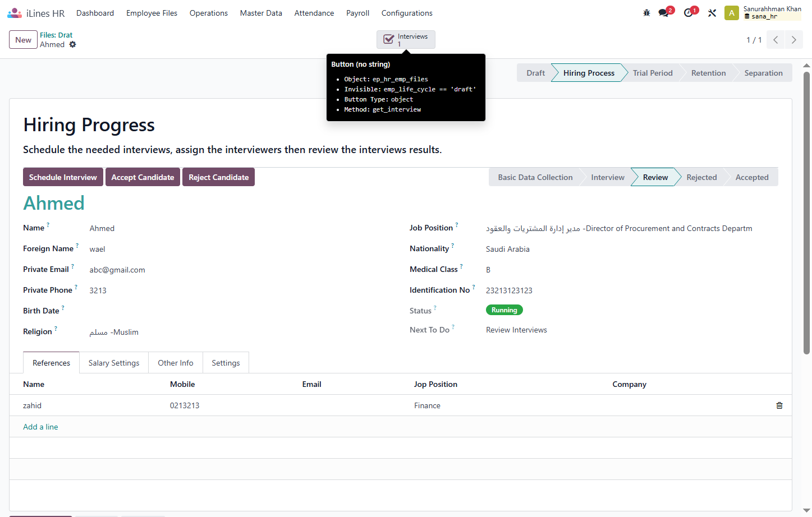Open the Employee Files menu
Screen dimensions: 812x517
(152, 13)
